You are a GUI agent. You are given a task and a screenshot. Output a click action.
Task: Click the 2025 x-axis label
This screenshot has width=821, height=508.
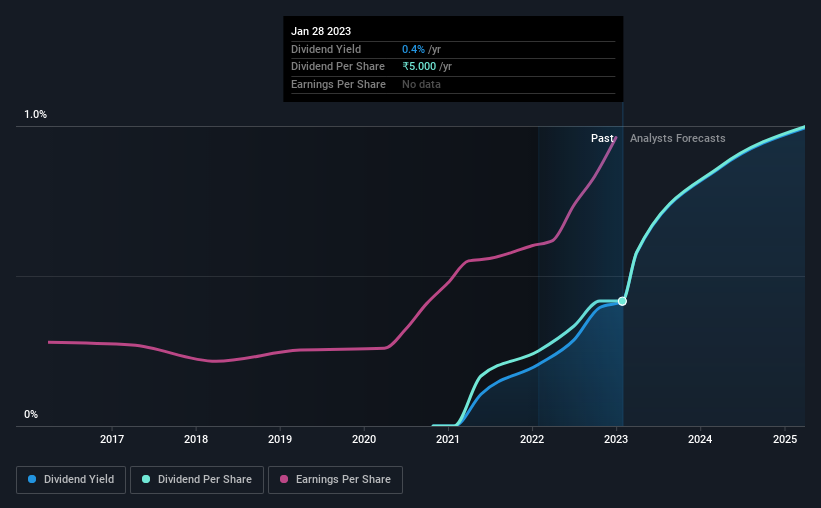[785, 439]
